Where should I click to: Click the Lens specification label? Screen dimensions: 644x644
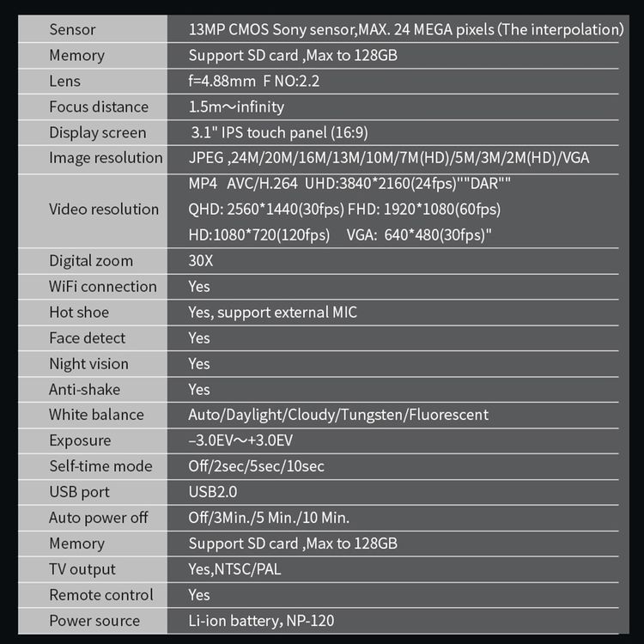click(x=65, y=81)
